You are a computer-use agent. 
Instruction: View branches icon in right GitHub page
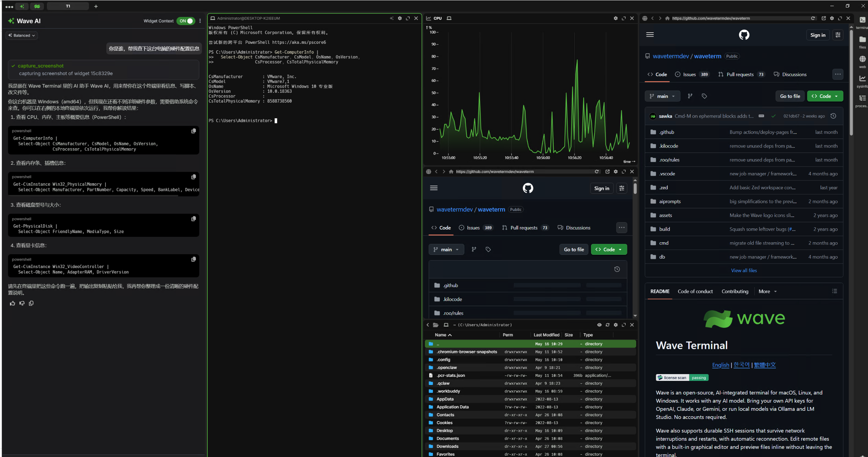click(690, 96)
